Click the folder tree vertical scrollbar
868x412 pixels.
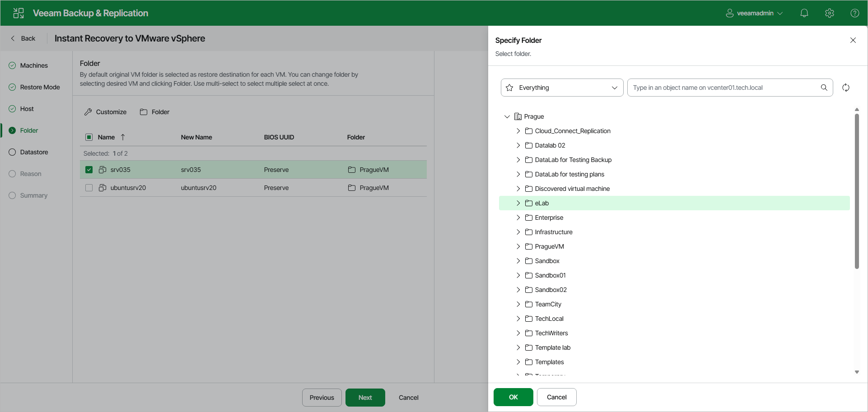coord(857,191)
